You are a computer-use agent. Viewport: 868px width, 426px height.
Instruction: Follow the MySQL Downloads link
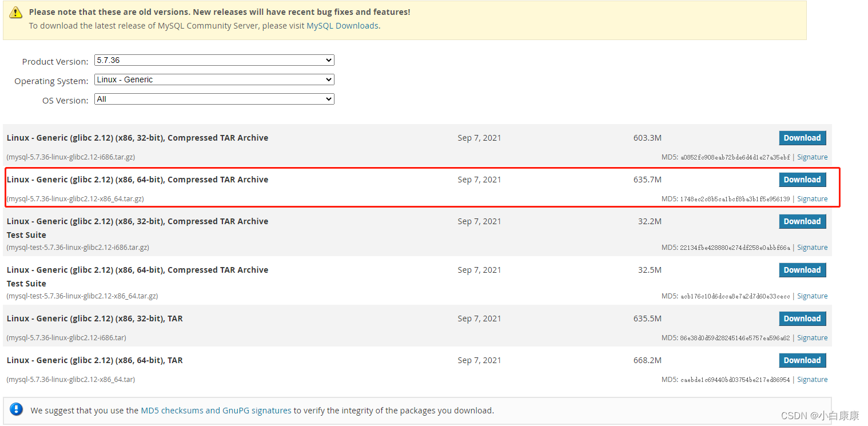[x=343, y=26]
